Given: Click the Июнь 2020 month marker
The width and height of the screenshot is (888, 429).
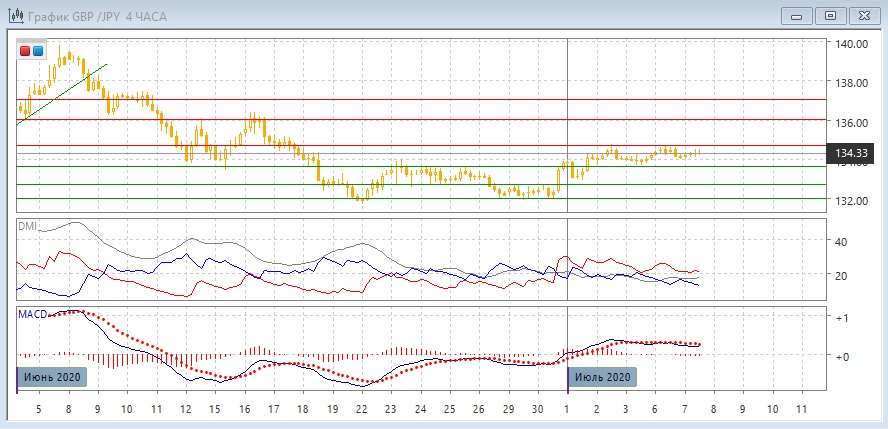Looking at the screenshot, I should pyautogui.click(x=52, y=377).
